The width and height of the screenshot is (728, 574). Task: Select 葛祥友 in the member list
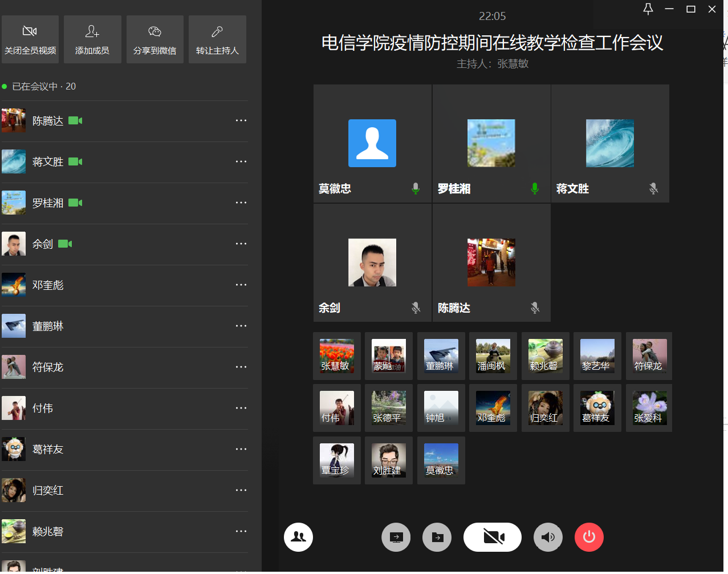[48, 450]
